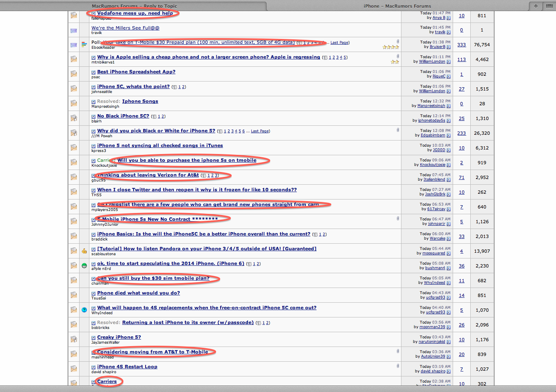Click the thread author name "kpress3"

tap(99, 151)
